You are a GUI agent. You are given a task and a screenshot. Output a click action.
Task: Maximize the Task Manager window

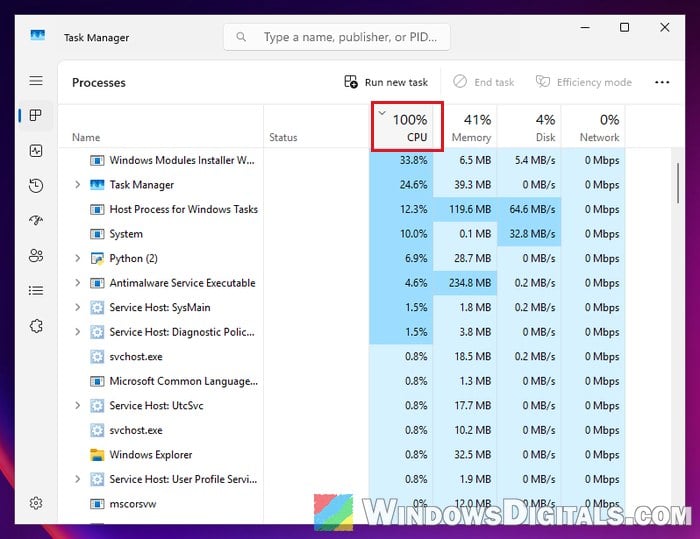click(625, 28)
